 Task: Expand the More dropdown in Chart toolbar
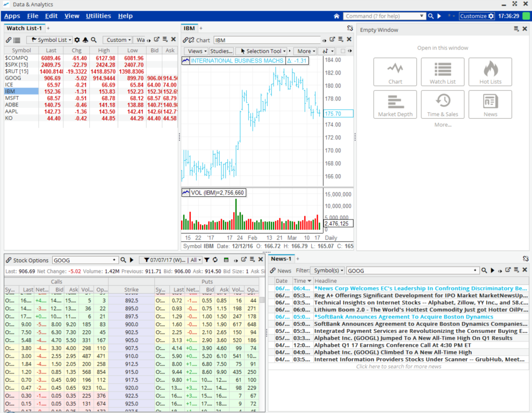tap(306, 51)
